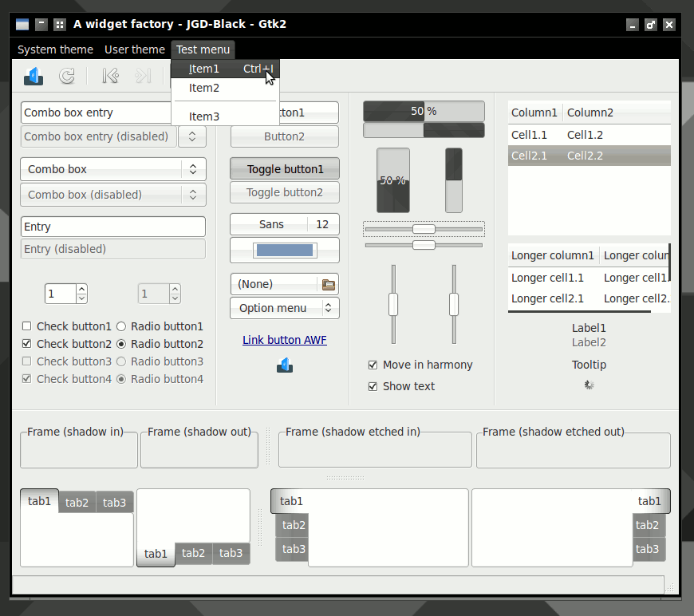This screenshot has width=694, height=616.
Task: Open the Combo box dropdown
Action: coord(112,169)
